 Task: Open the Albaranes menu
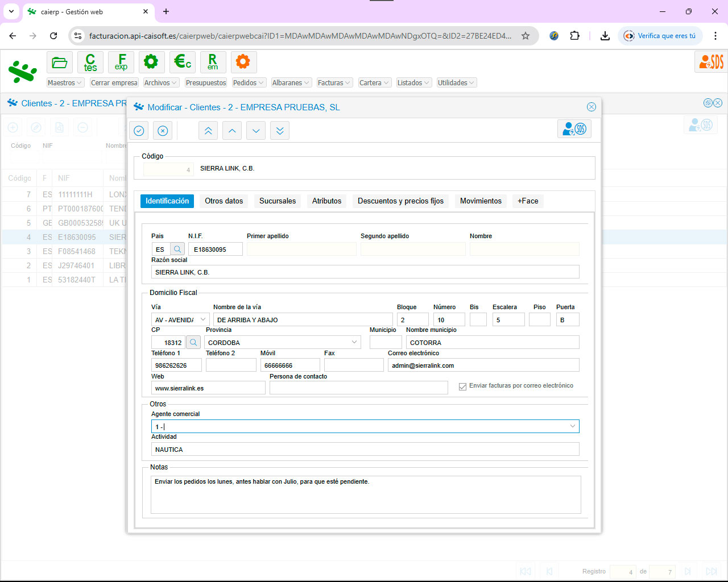291,82
